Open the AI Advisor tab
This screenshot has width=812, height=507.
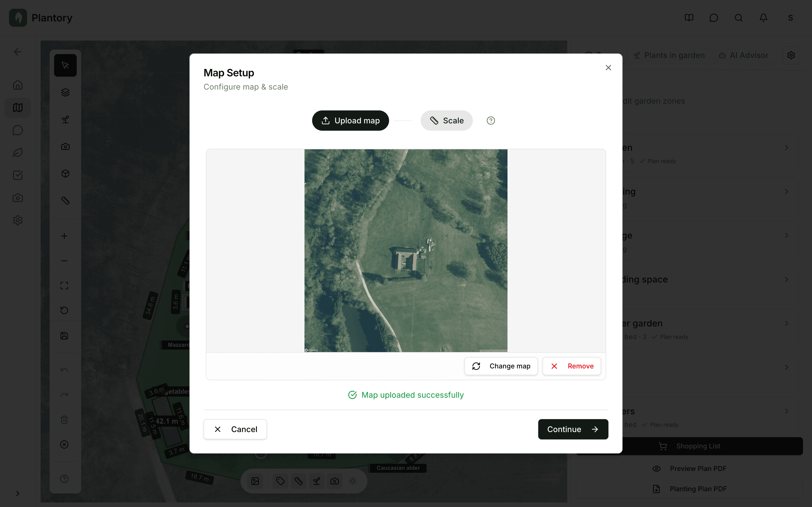pyautogui.click(x=743, y=55)
